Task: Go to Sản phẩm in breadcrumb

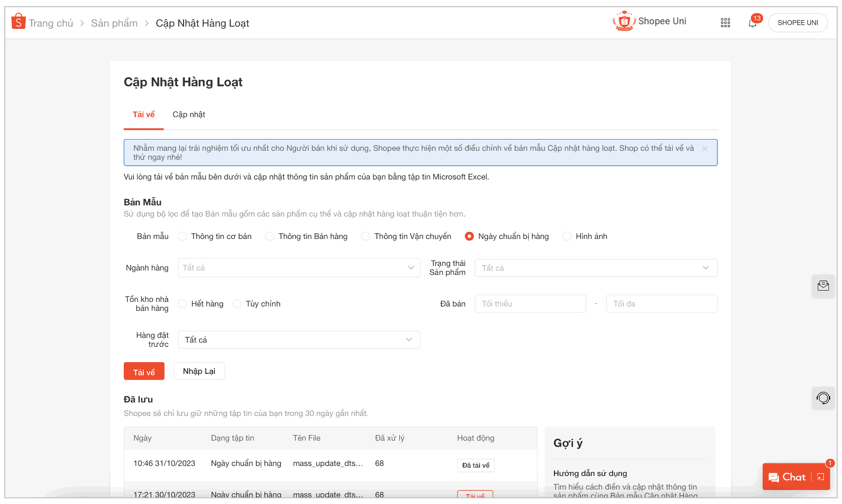Action: click(114, 23)
